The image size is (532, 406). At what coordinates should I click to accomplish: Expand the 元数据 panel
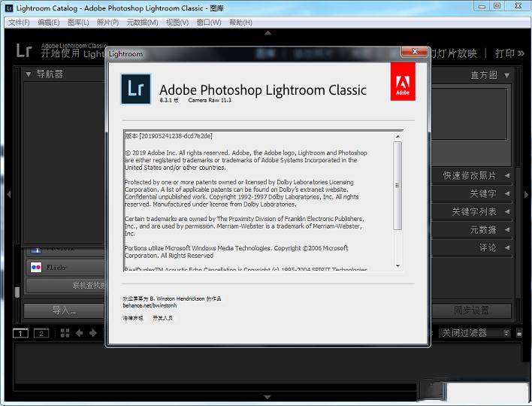coord(507,229)
